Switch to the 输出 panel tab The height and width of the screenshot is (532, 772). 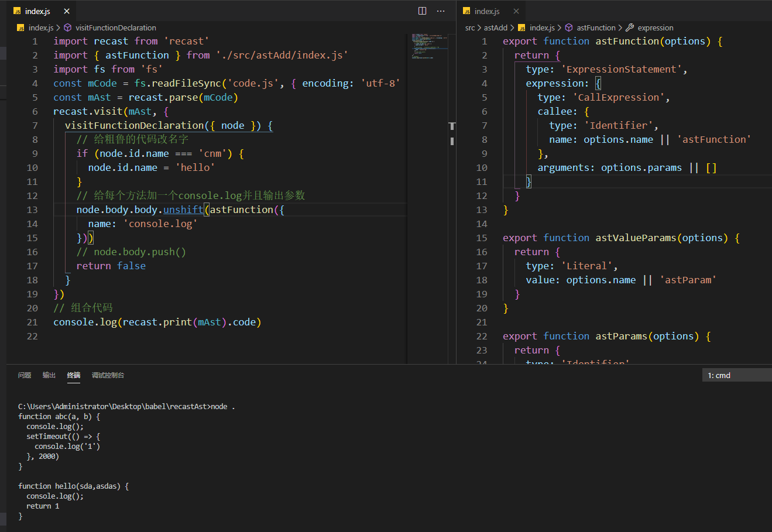[x=49, y=375]
